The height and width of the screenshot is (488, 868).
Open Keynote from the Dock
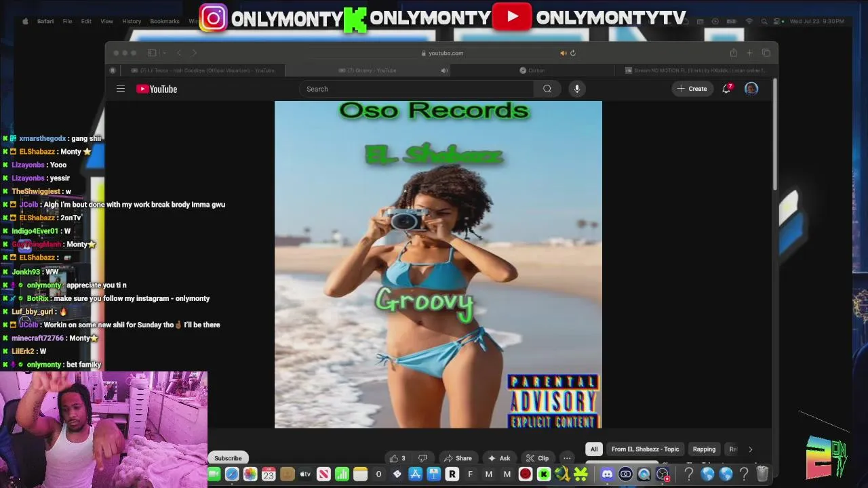click(433, 474)
